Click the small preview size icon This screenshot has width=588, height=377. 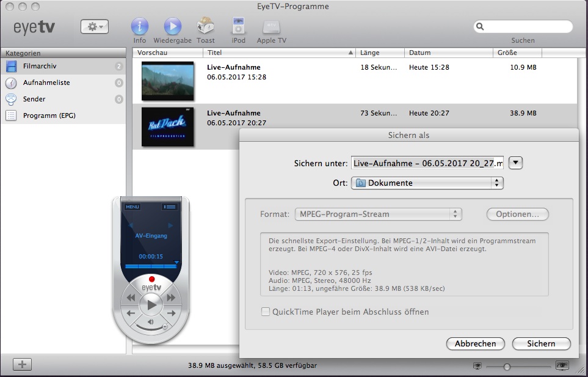477,366
